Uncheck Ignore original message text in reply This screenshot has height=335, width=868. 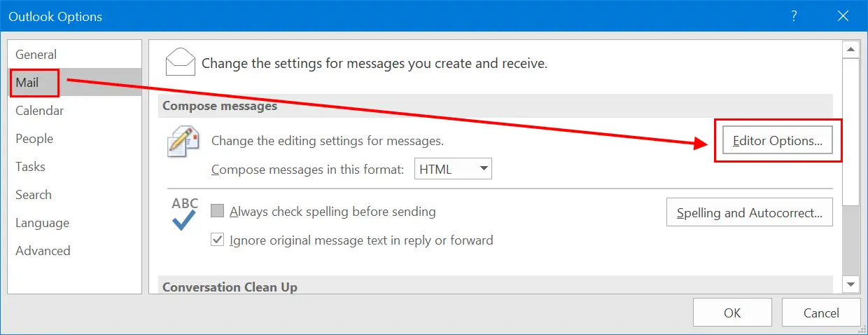pos(217,240)
